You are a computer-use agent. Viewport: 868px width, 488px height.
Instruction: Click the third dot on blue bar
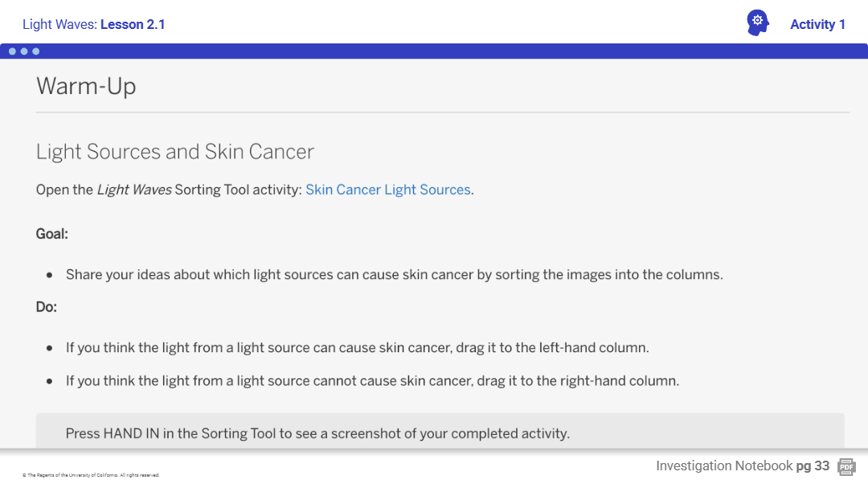pyautogui.click(x=35, y=51)
